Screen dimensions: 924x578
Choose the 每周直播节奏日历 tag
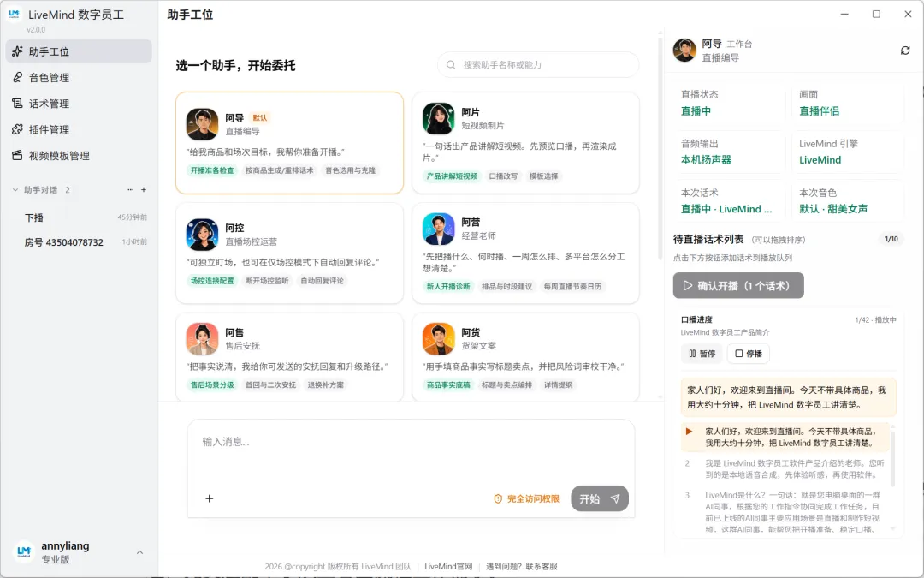pyautogui.click(x=572, y=287)
